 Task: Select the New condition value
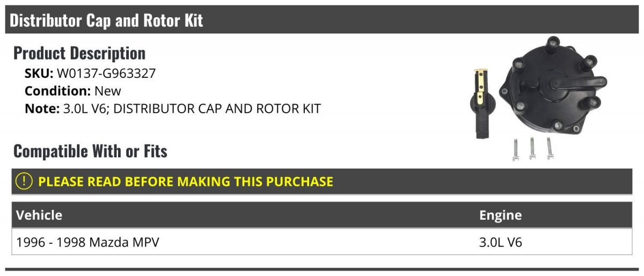click(x=108, y=91)
